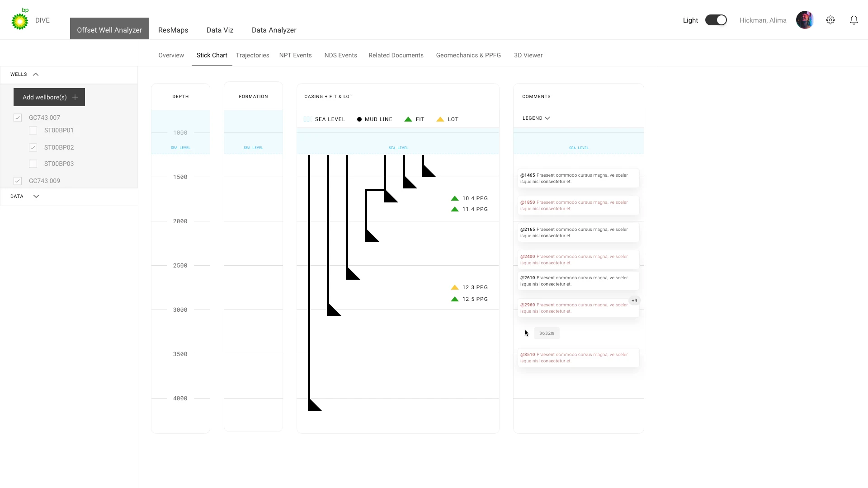Open the ResMaps menu item

coord(173,30)
